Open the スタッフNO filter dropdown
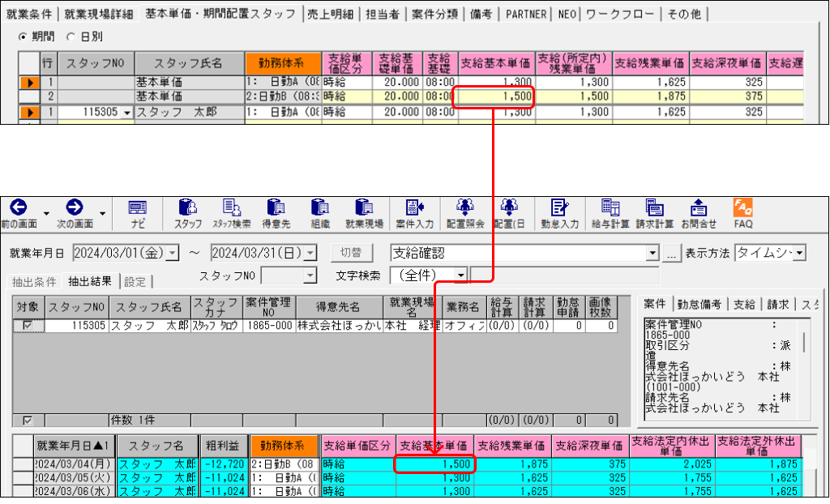830x504 pixels. (x=310, y=275)
